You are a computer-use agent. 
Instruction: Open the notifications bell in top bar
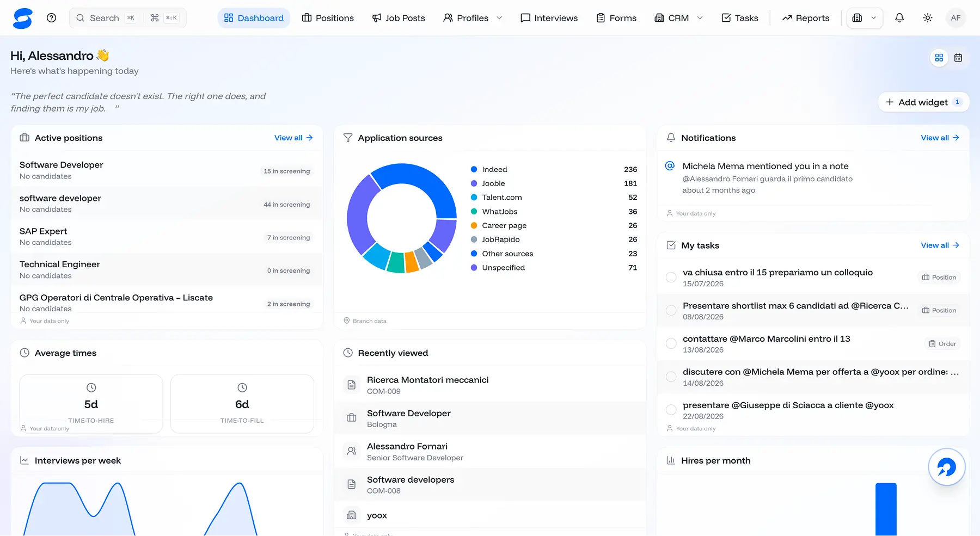899,18
